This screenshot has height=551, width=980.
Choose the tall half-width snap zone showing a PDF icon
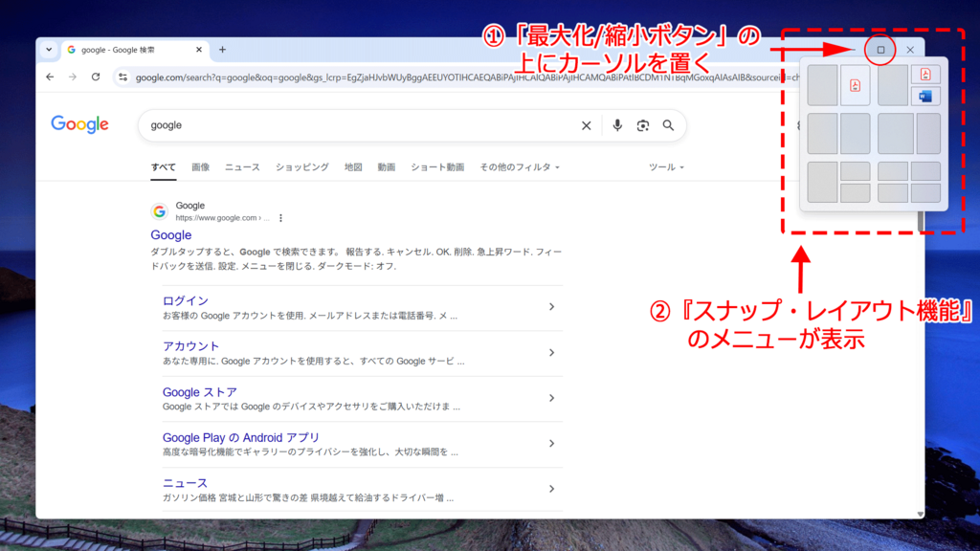[855, 85]
